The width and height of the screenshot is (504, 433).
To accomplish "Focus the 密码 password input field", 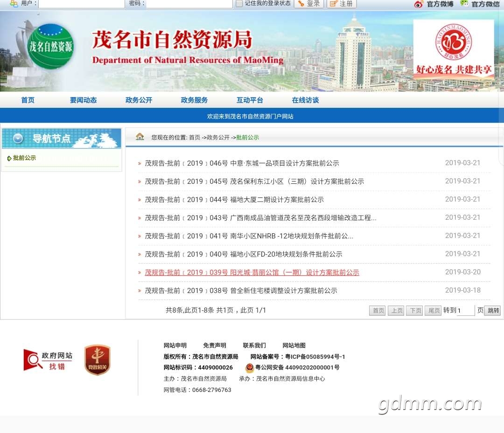I will pyautogui.click(x=189, y=4).
